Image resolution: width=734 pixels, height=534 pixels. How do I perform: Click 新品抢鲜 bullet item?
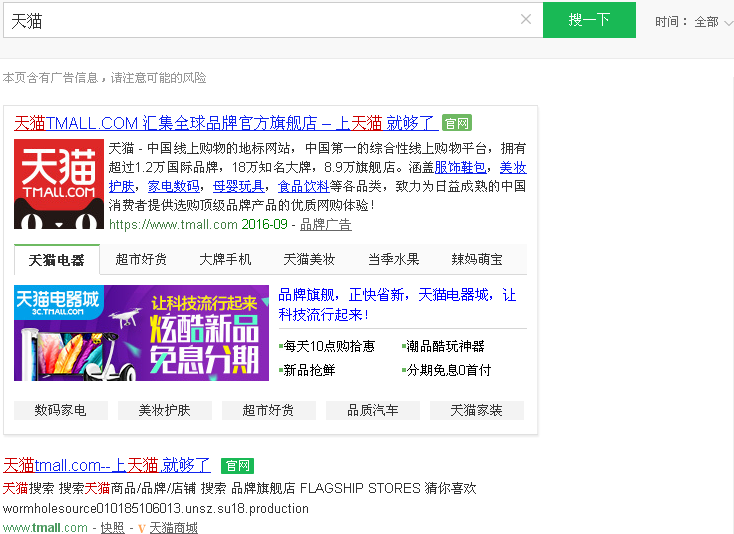[307, 370]
